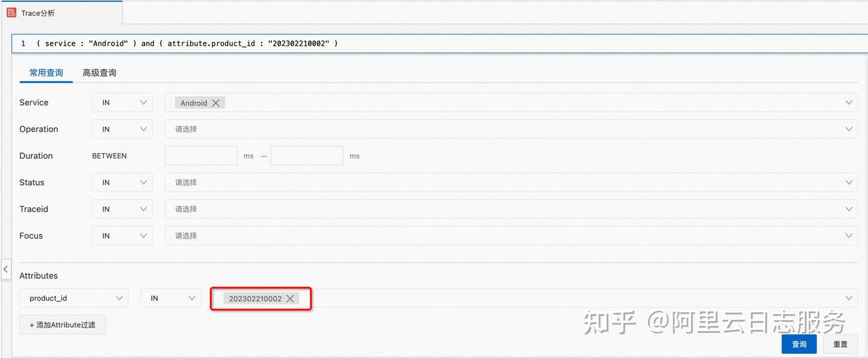The image size is (868, 358).
Task: Open the Trace分析 tab
Action: point(61,13)
